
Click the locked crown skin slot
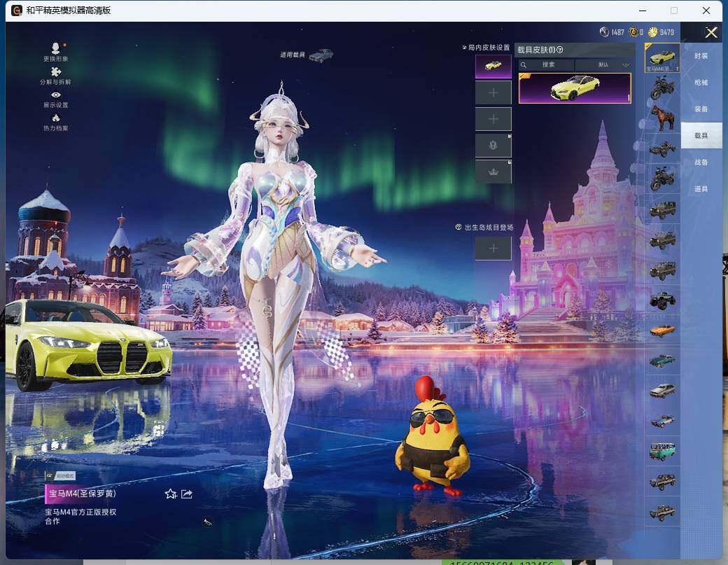click(x=493, y=172)
